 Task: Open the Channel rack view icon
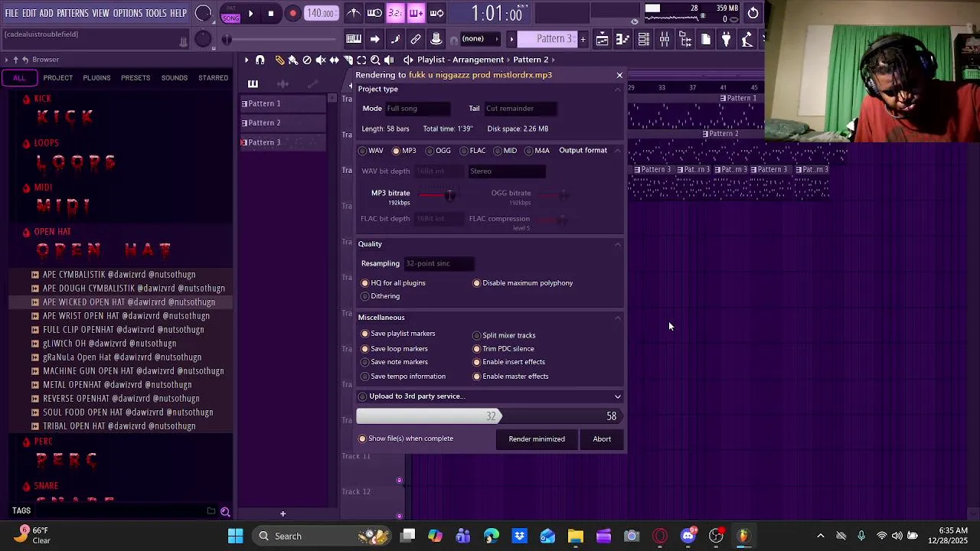pyautogui.click(x=644, y=39)
